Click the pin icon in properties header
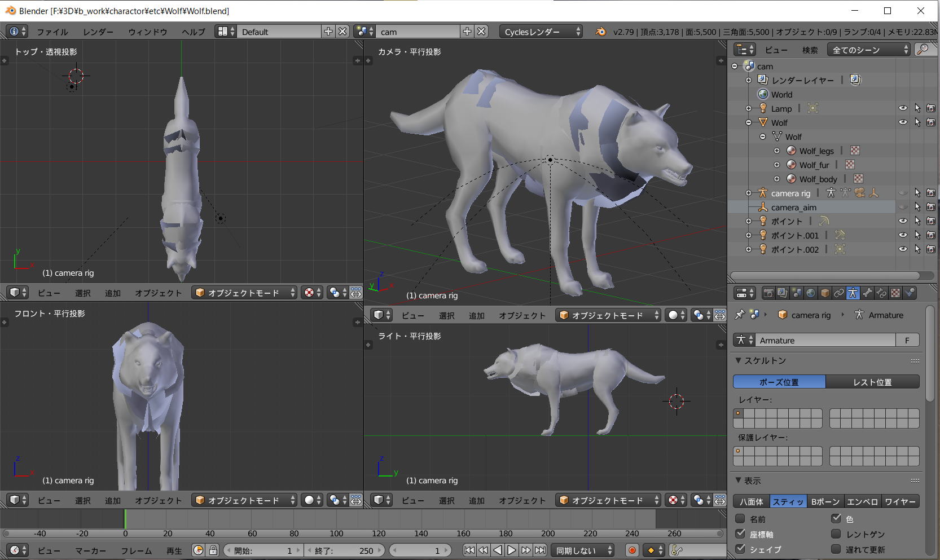 coord(740,315)
